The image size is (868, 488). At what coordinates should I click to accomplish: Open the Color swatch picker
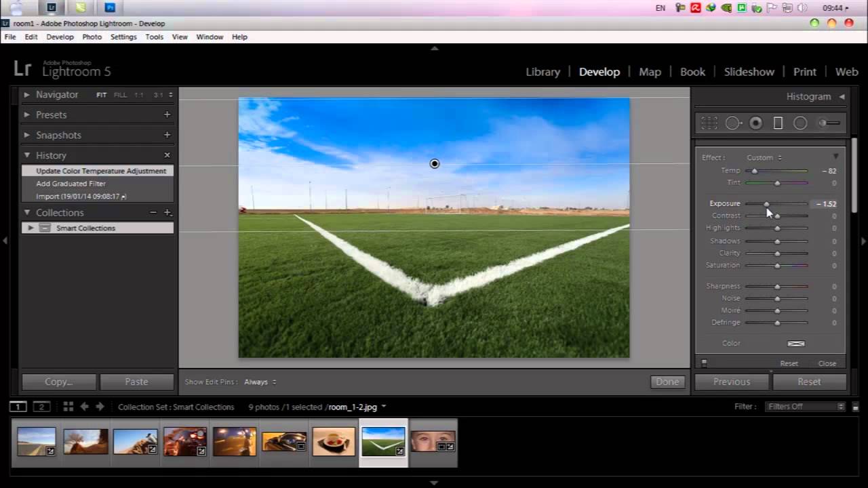[x=796, y=344]
